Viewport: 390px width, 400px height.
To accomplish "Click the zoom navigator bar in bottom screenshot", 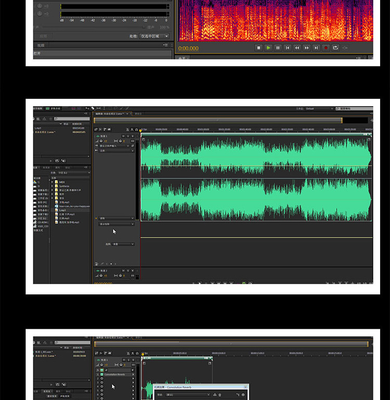I will (x=232, y=344).
